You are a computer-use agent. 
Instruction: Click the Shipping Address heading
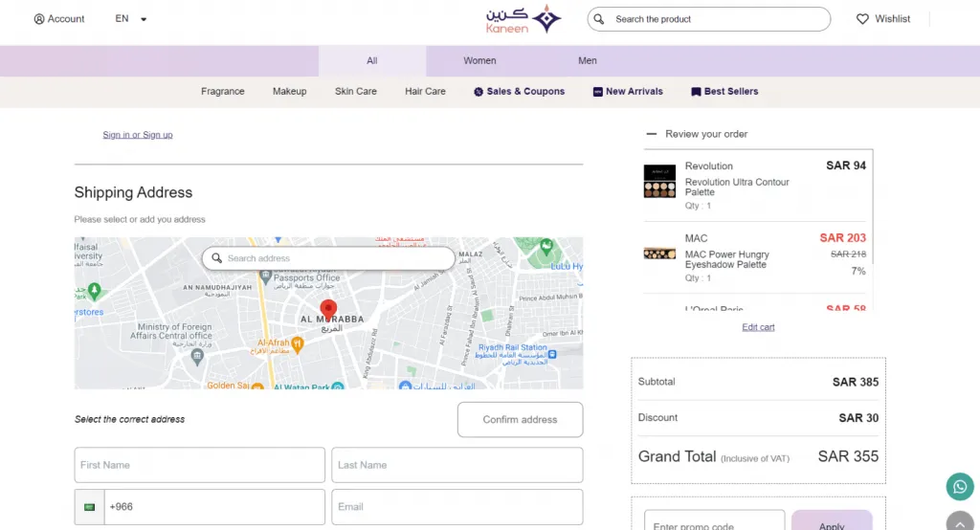coord(133,192)
